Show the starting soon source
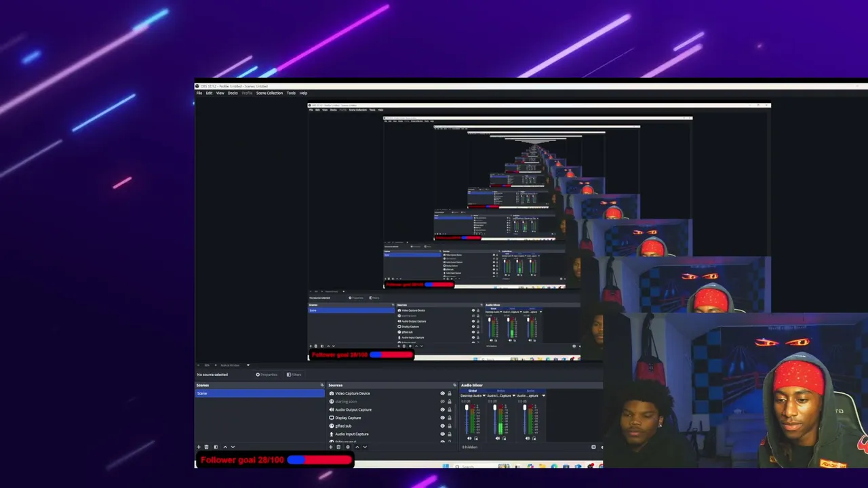868x488 pixels. tap(443, 402)
